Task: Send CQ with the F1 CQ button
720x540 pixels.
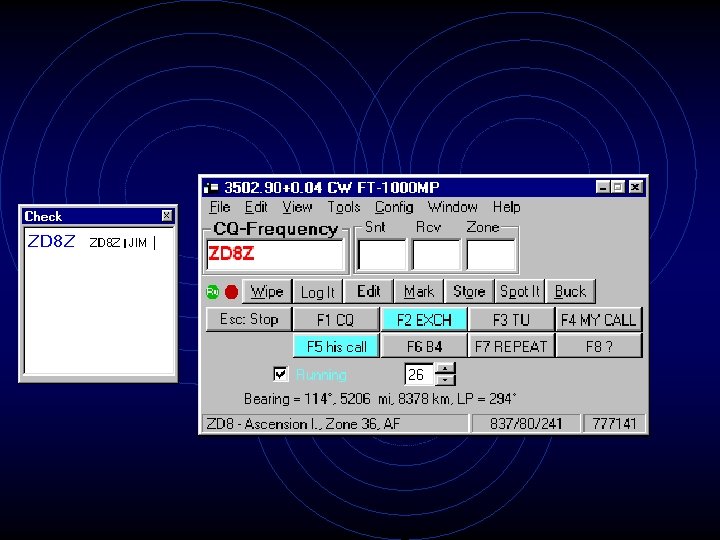Action: [x=336, y=319]
